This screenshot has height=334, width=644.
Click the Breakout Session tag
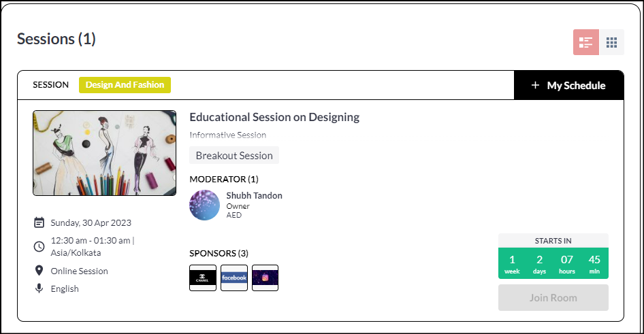[234, 156]
